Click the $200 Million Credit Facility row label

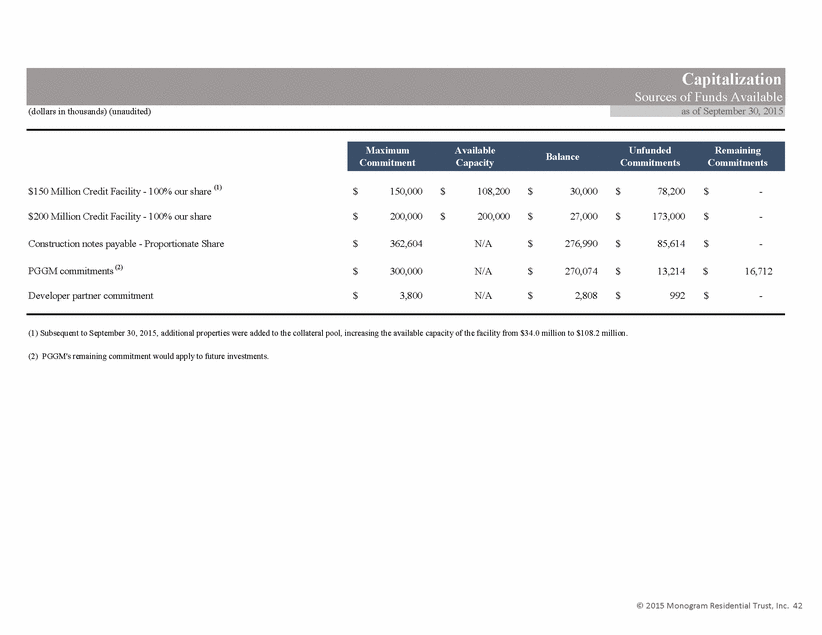tap(120, 217)
